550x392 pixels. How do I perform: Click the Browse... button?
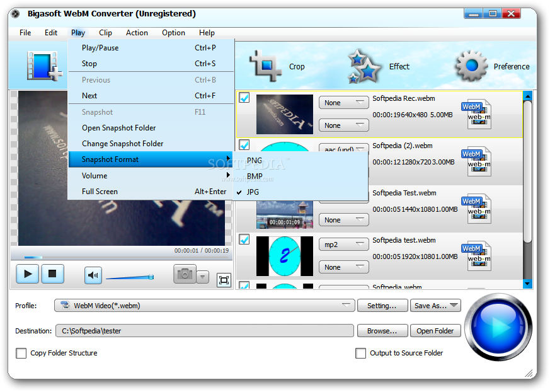(x=382, y=331)
